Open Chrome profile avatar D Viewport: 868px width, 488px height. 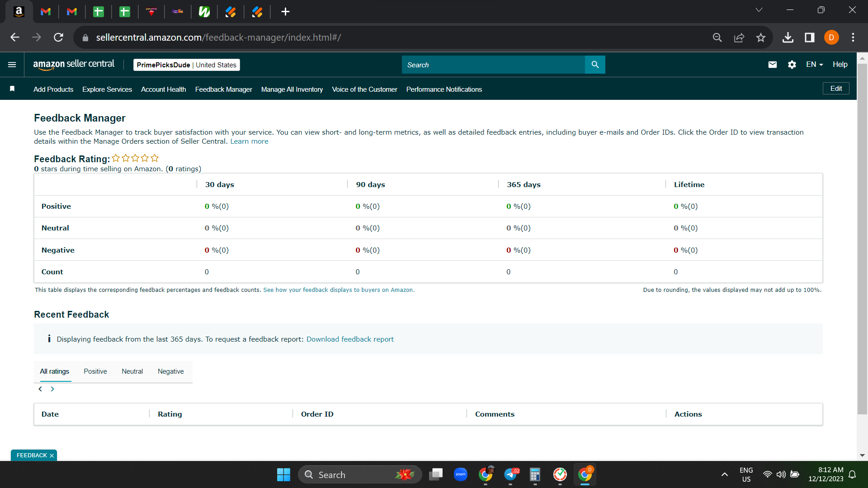tap(831, 38)
